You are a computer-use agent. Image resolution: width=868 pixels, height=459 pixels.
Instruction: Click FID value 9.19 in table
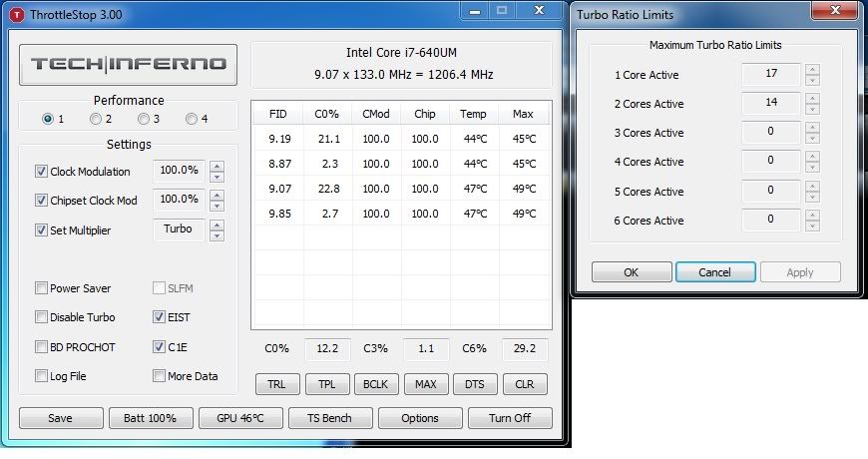279,139
